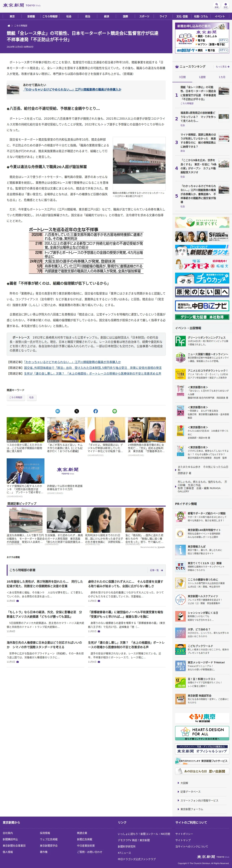Click 東京すくすく banner
Image resolution: width=232 pixels, height=868 pixels.
click(202, 222)
